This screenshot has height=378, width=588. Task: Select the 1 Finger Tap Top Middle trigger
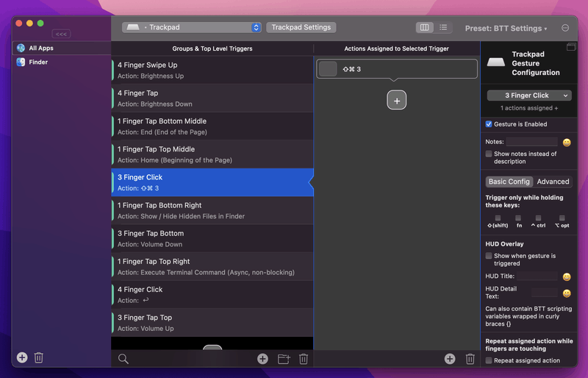click(x=212, y=154)
